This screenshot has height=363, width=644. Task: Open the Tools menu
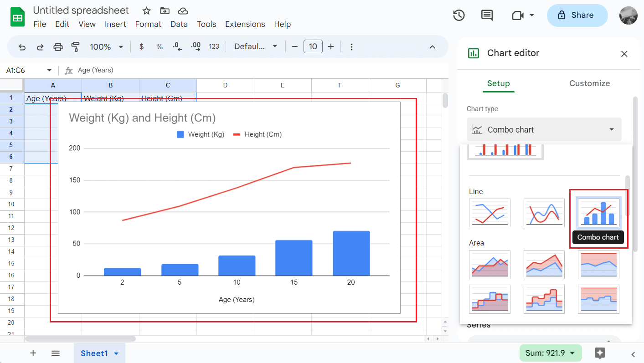[x=206, y=24]
